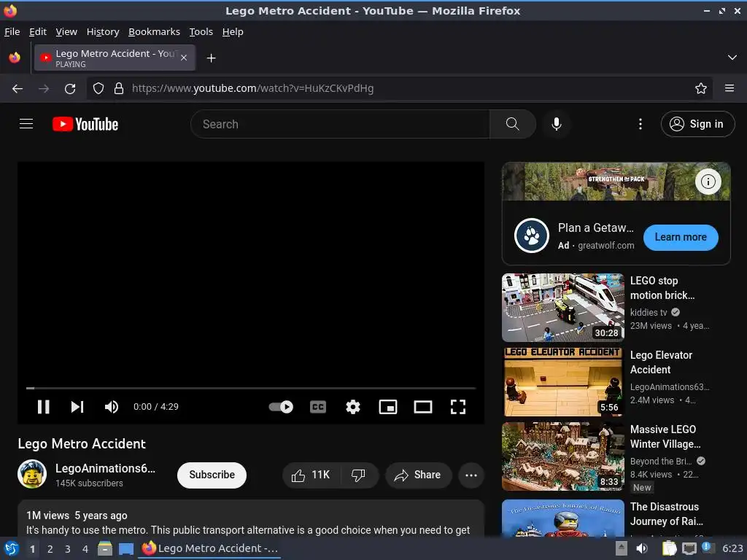The height and width of the screenshot is (560, 747).
Task: Enable miniplayer mode
Action: pyautogui.click(x=388, y=407)
